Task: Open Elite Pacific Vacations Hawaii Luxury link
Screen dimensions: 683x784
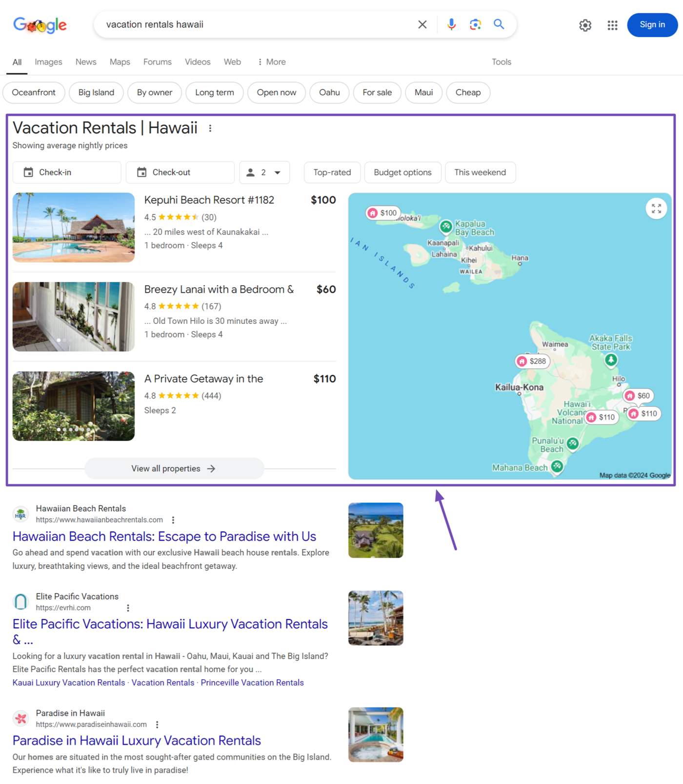Action: pos(170,631)
